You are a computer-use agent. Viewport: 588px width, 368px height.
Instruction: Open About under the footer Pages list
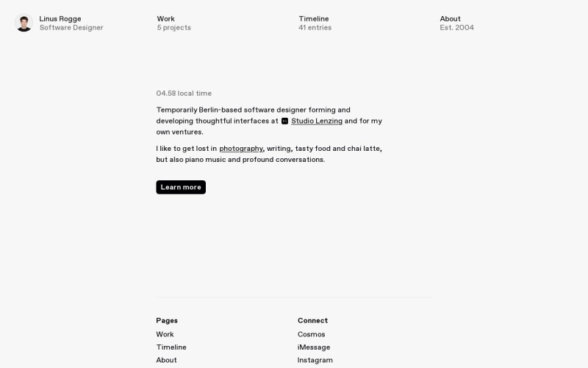tap(166, 360)
